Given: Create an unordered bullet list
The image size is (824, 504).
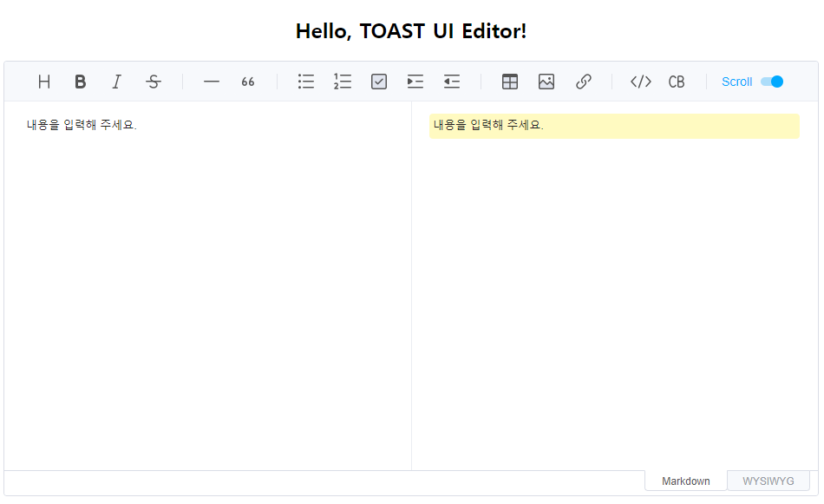Looking at the screenshot, I should click(x=306, y=82).
